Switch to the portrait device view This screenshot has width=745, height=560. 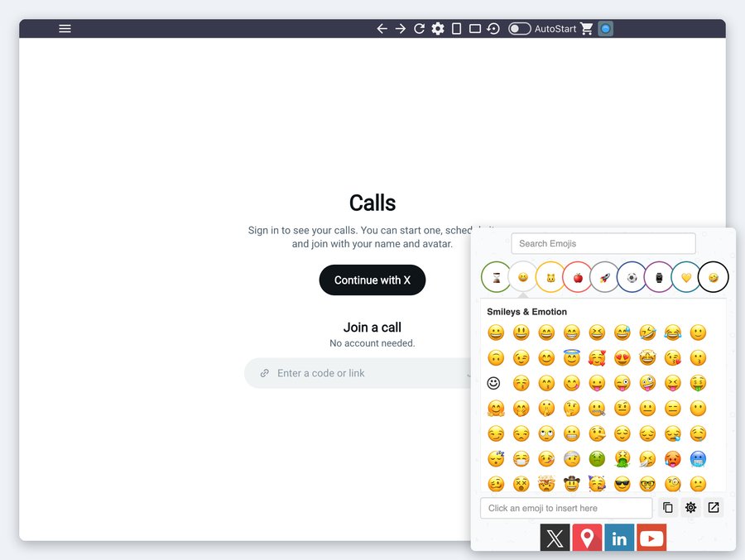(x=456, y=28)
